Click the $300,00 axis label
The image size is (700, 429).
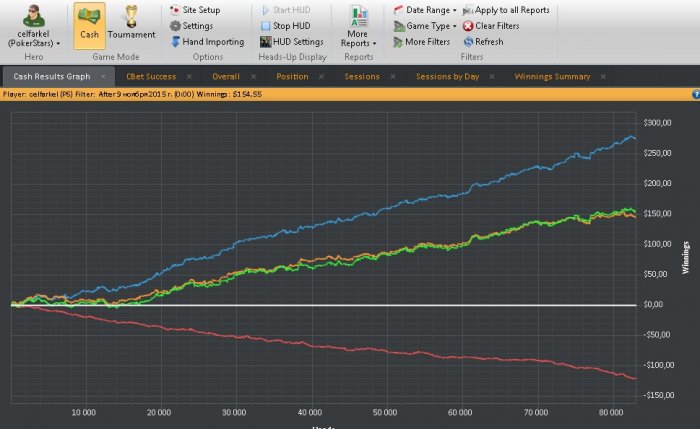[657, 123]
